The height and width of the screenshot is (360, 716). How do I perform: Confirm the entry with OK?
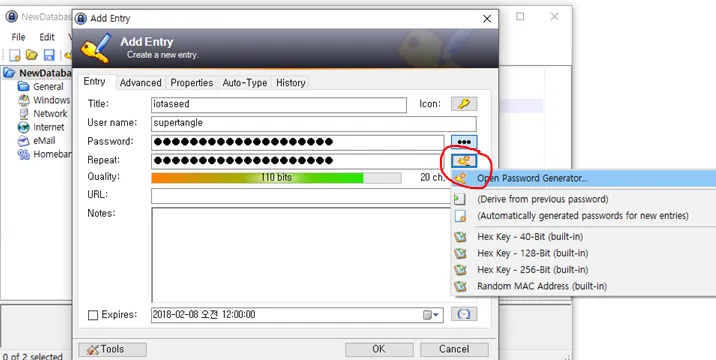(379, 349)
